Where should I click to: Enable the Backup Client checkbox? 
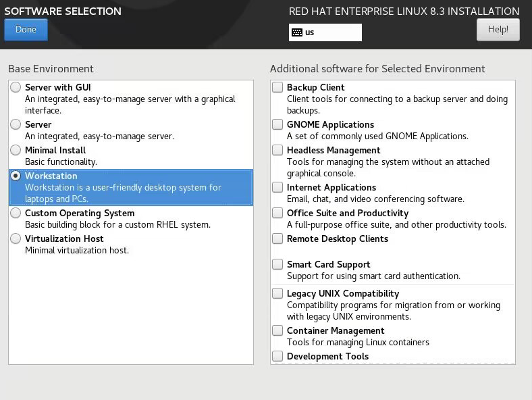point(277,87)
